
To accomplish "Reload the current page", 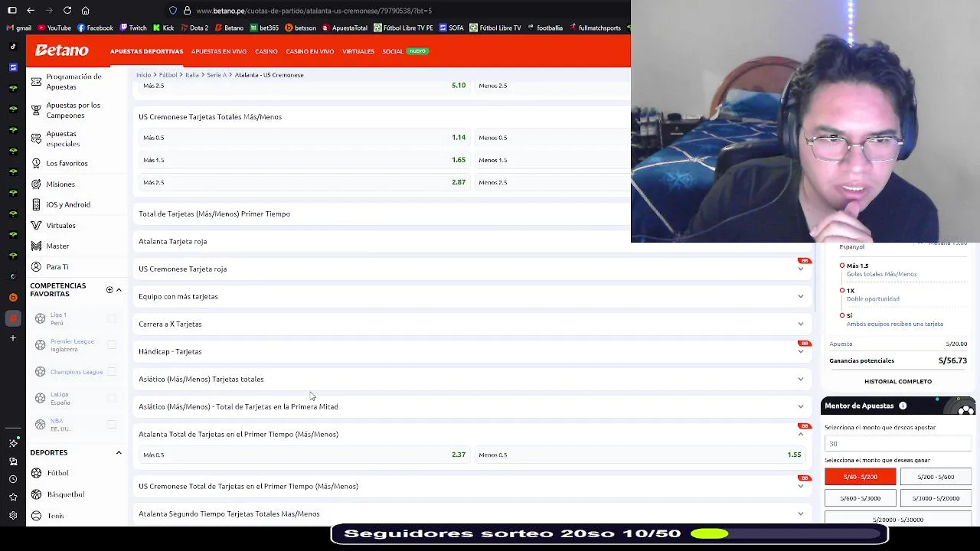I will [x=67, y=10].
